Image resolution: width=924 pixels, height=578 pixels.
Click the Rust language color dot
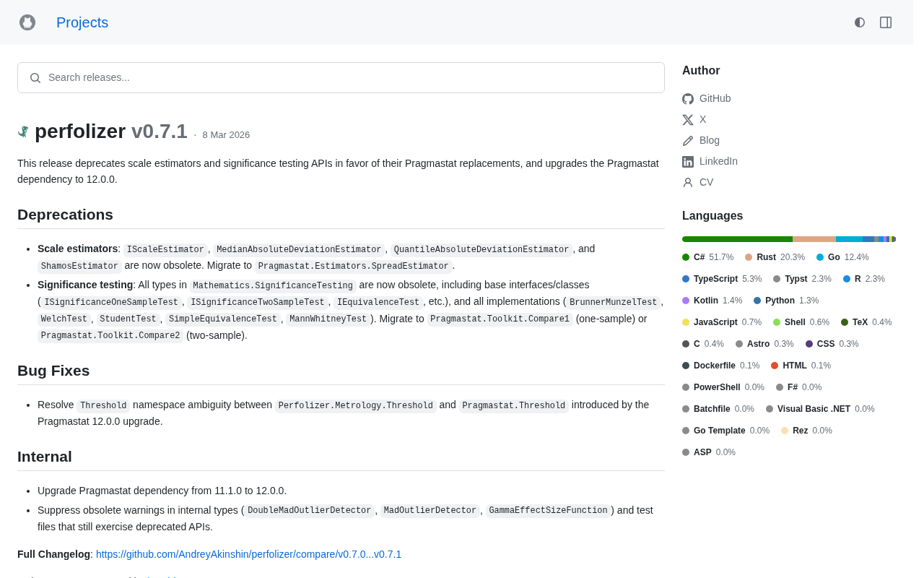[749, 257]
